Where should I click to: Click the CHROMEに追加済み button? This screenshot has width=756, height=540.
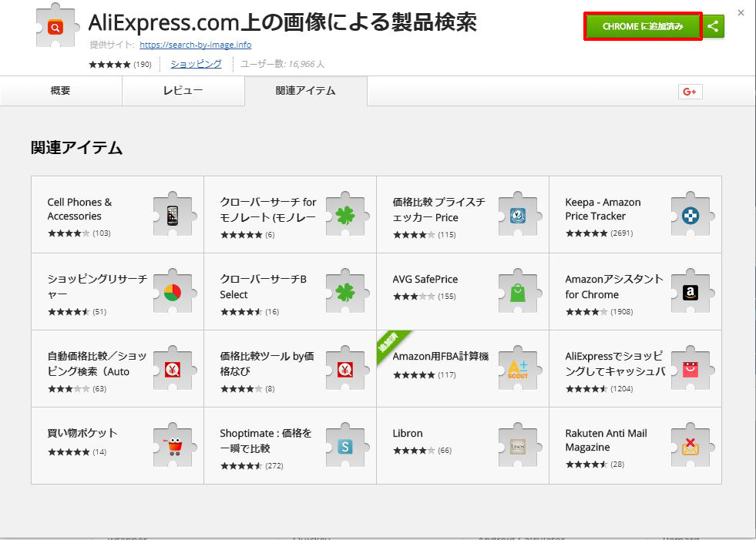coord(643,26)
